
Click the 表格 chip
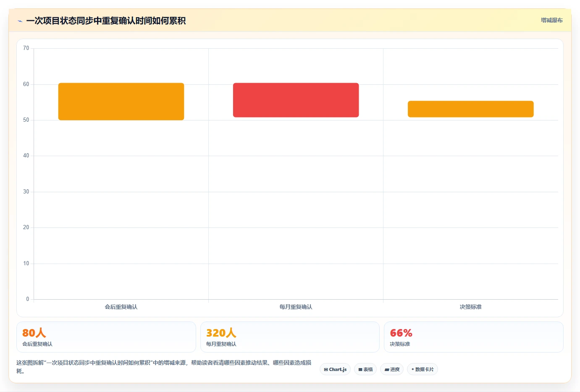(x=365, y=369)
